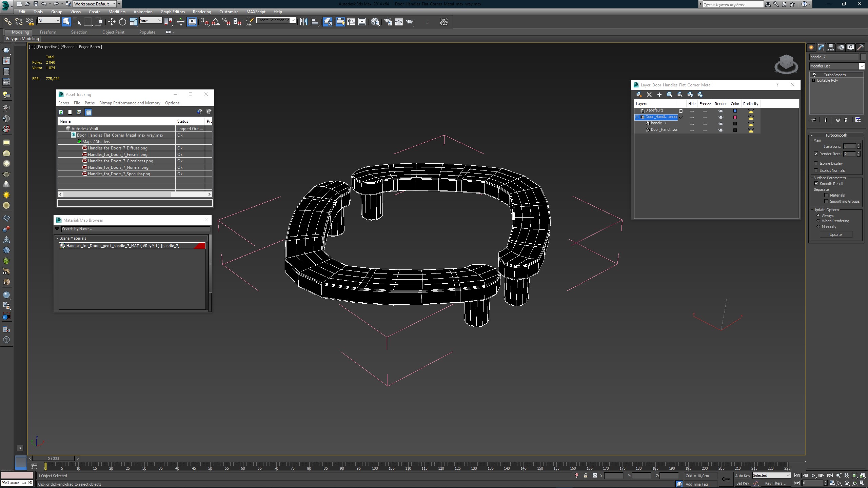The height and width of the screenshot is (488, 868).
Task: Collapse the TurboSmooth rollout
Action: click(836, 135)
